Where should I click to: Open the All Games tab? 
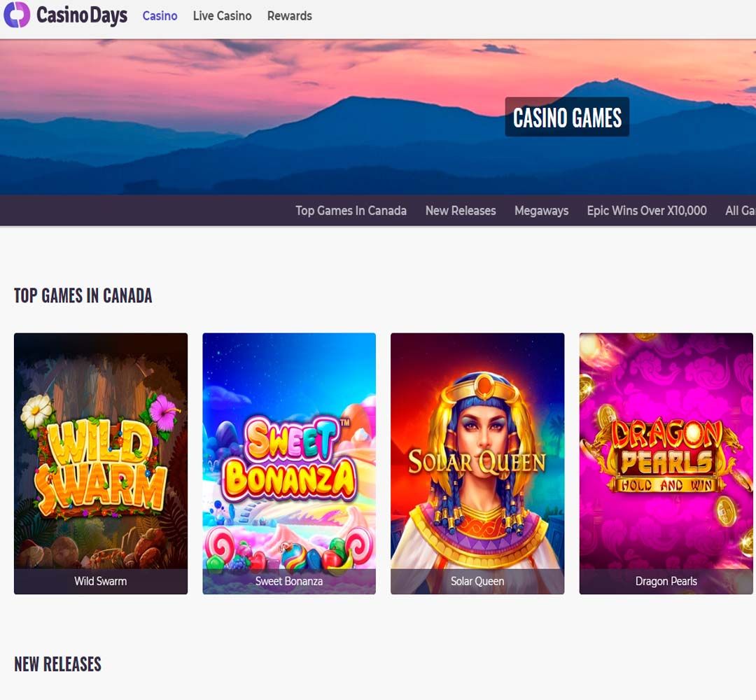pyautogui.click(x=741, y=211)
